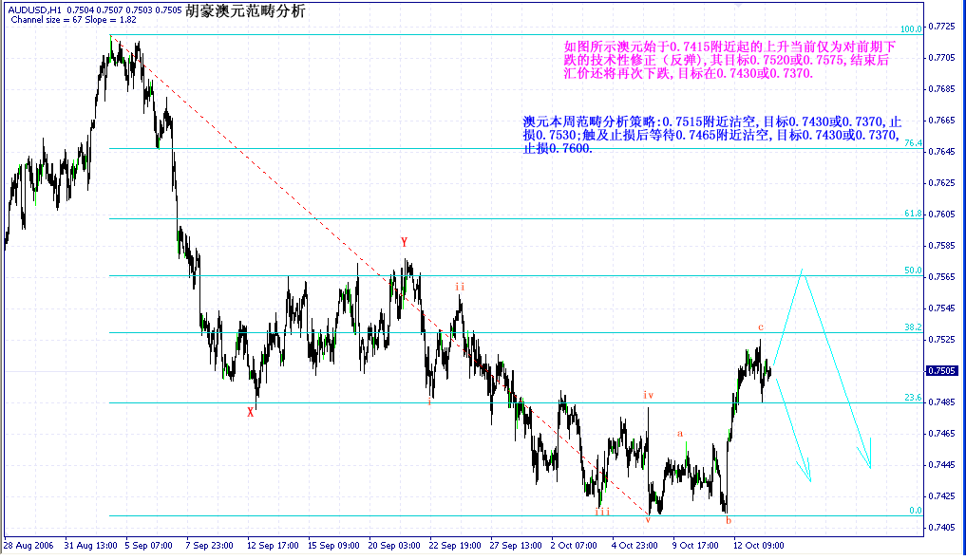
Task: Select the 100.0 Fibonacci level label
Action: click(x=911, y=28)
